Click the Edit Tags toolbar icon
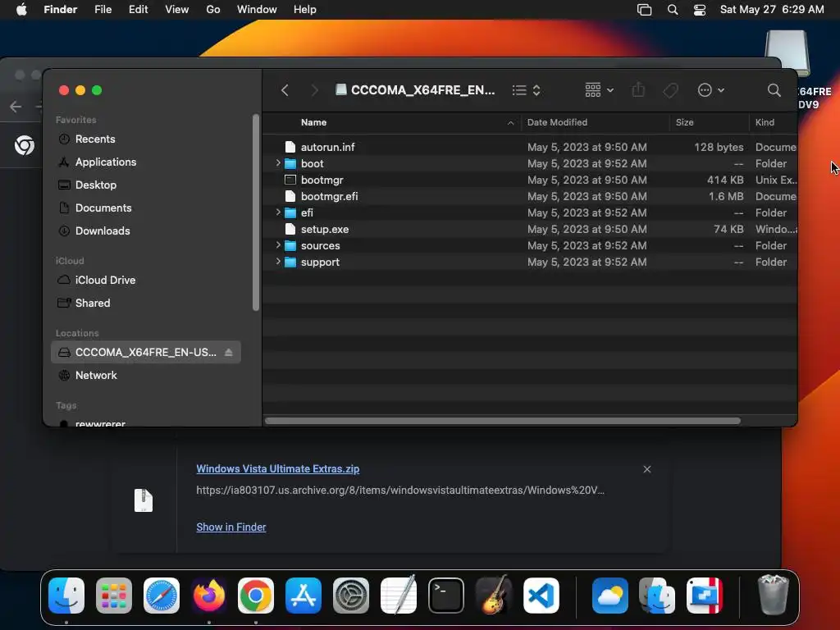The width and height of the screenshot is (840, 630). click(x=671, y=90)
